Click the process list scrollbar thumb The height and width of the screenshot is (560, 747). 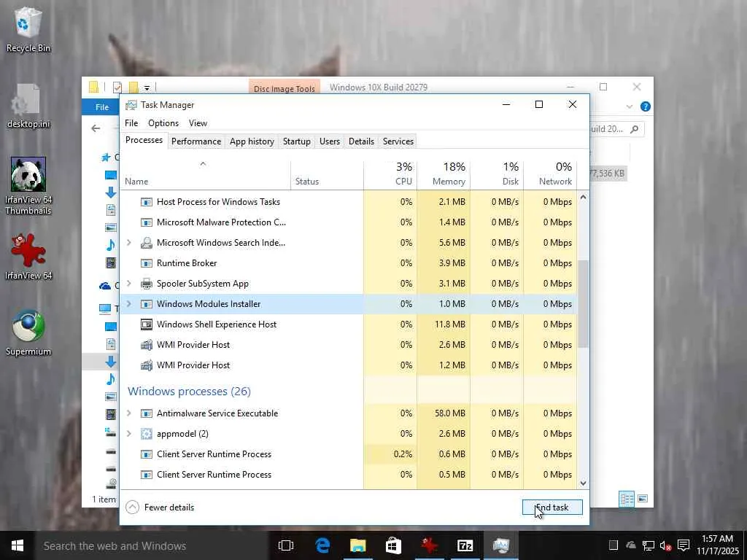click(x=583, y=304)
